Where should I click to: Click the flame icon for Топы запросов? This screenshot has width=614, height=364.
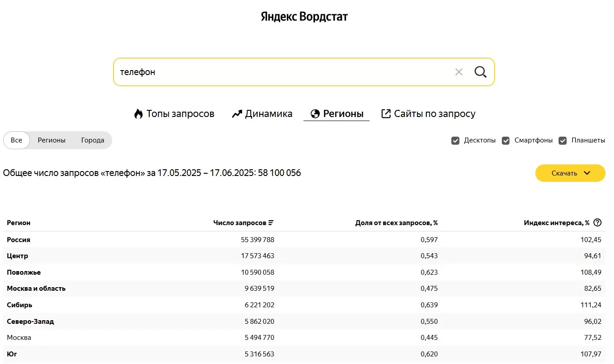click(138, 114)
